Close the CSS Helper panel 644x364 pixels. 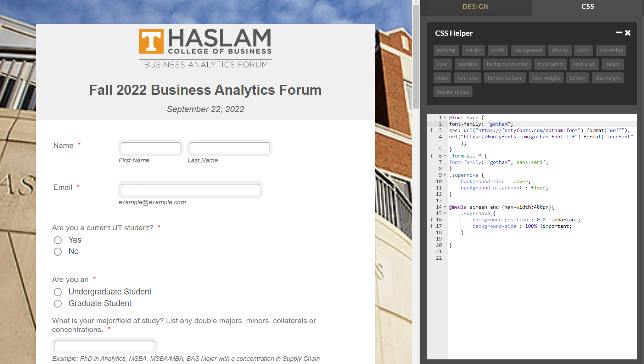[x=628, y=33]
